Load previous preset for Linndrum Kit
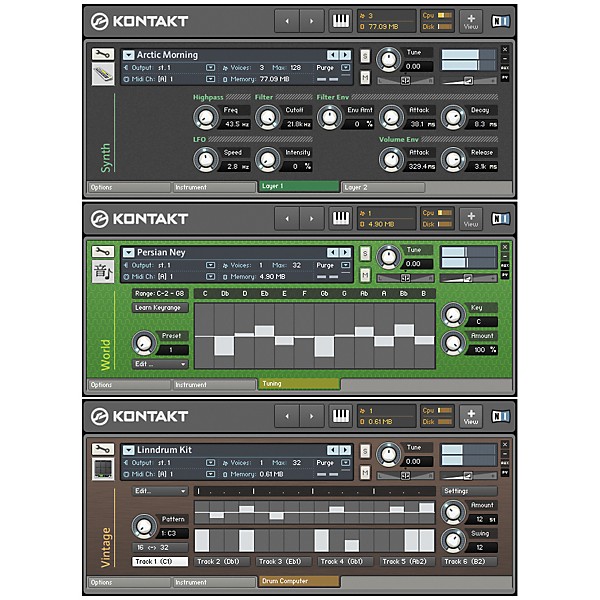 [333, 450]
